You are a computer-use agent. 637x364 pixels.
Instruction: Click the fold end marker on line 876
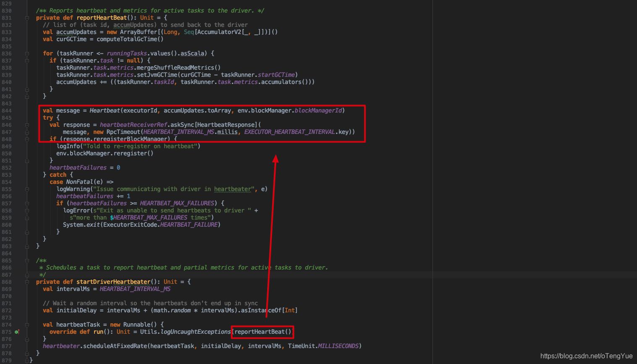pos(27,339)
